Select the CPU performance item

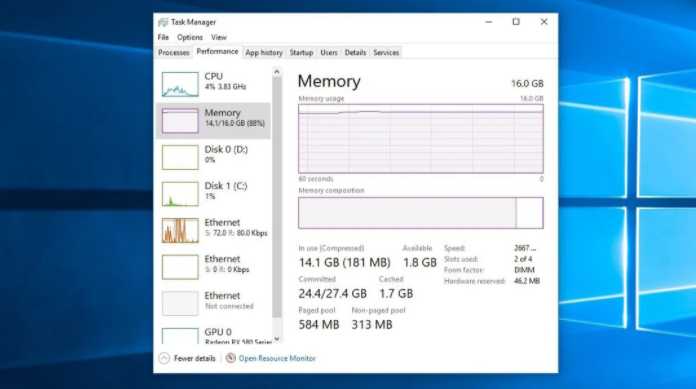(x=214, y=84)
